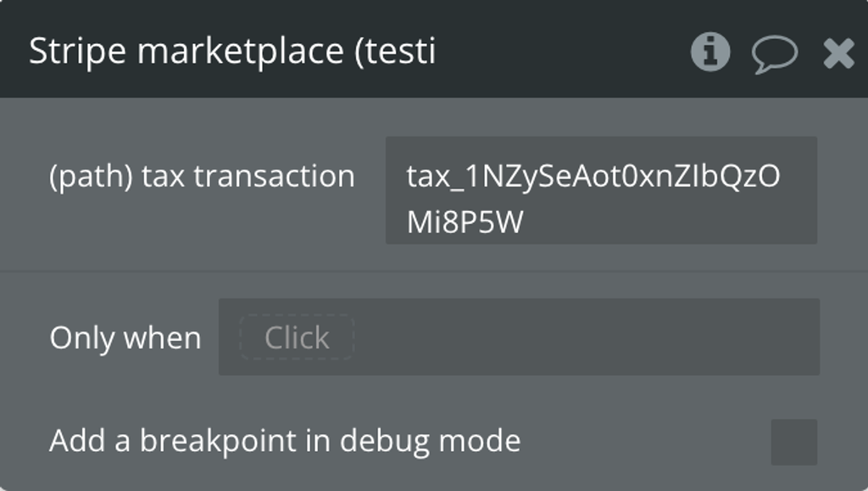
Task: Click the divider line above Only when
Action: pyautogui.click(x=434, y=271)
